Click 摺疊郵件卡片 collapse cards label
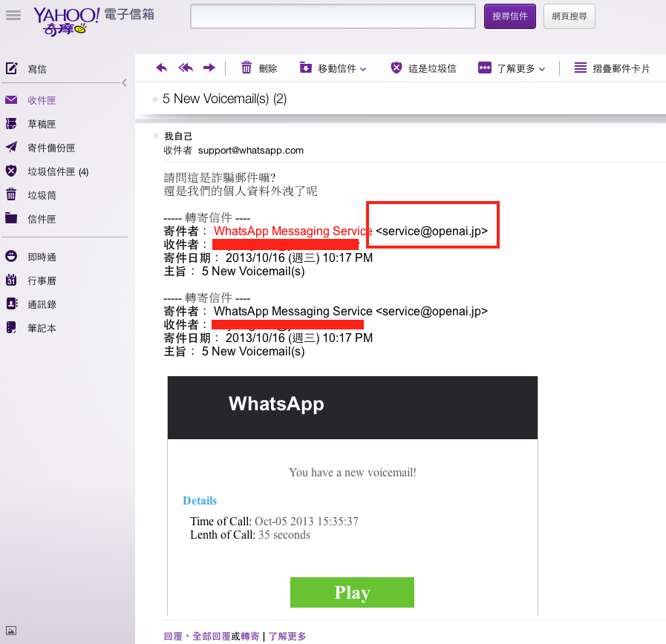This screenshot has height=644, width=666. [621, 68]
